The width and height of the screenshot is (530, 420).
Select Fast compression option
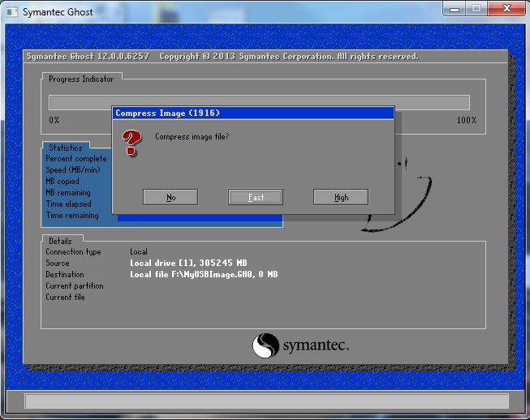click(x=256, y=197)
